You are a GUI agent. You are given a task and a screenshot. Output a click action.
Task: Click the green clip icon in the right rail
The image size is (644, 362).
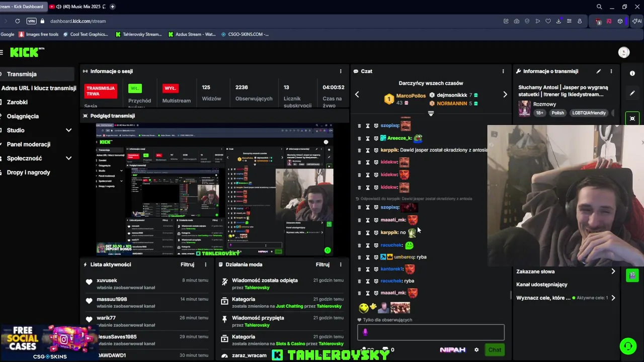coord(632,275)
